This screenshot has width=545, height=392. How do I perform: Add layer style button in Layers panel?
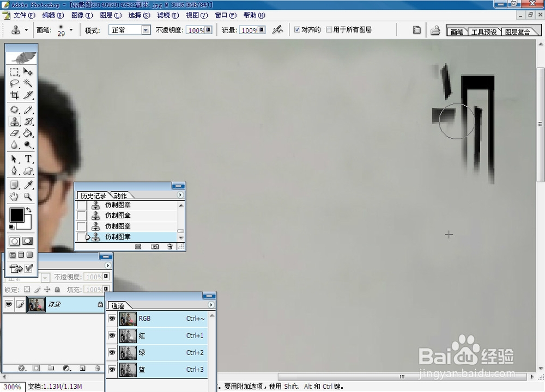tap(22, 368)
